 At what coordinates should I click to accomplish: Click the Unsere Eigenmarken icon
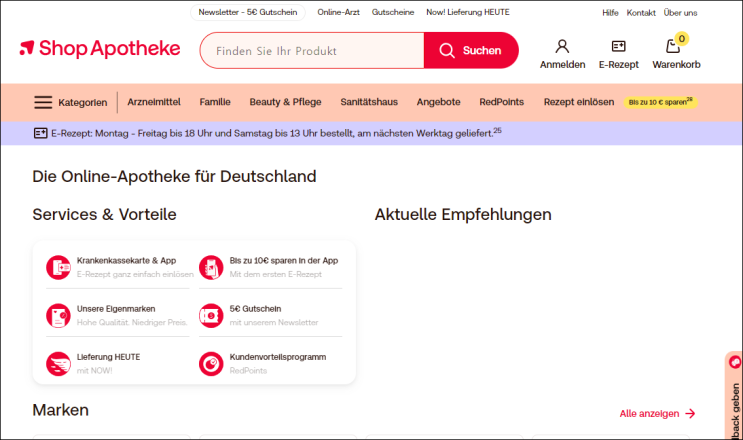[x=58, y=316]
